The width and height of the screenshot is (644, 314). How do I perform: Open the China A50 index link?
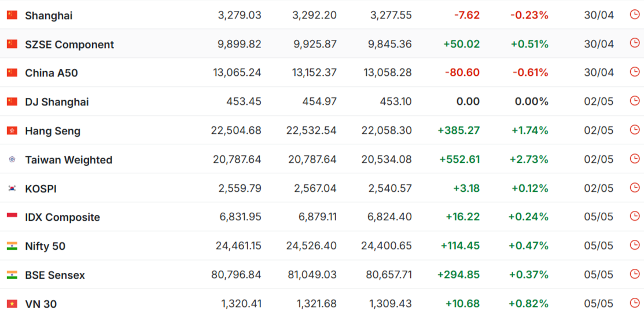(51, 73)
